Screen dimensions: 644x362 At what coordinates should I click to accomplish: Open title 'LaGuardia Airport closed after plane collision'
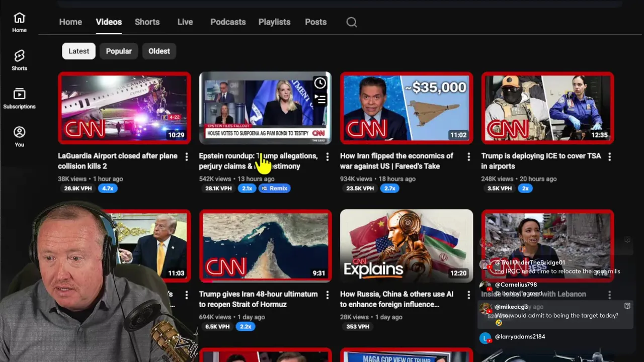[x=118, y=161]
